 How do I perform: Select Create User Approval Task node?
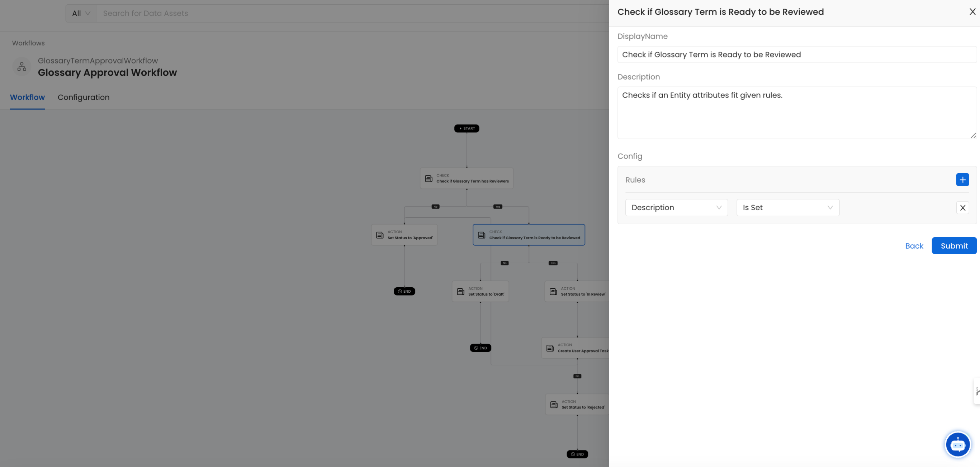pyautogui.click(x=575, y=348)
